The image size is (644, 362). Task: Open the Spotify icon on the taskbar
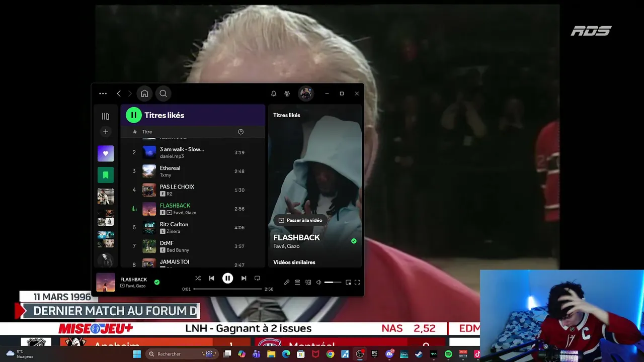coord(448,354)
